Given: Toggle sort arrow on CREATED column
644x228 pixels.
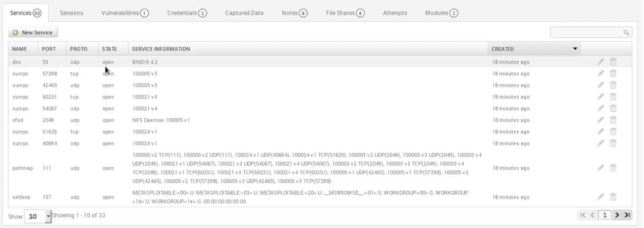Looking at the screenshot, I should (575, 49).
